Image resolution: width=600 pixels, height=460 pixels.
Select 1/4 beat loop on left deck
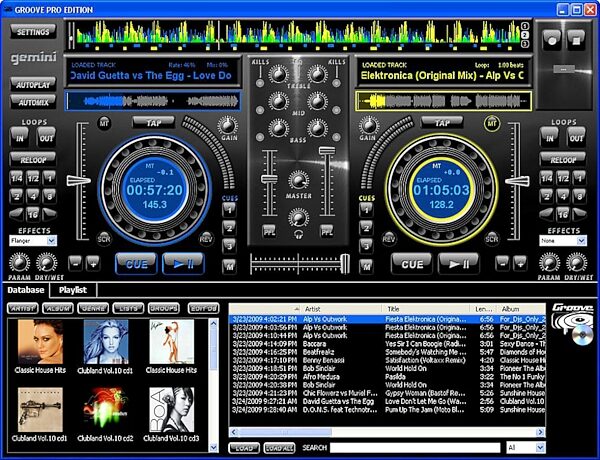pos(16,178)
